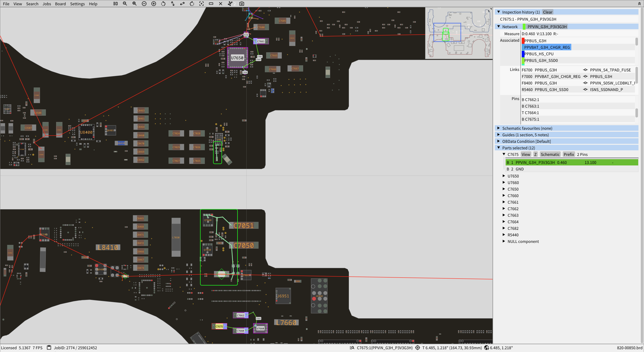The image size is (644, 352).
Task: Click the Clear inspection history button
Action: 547,12
